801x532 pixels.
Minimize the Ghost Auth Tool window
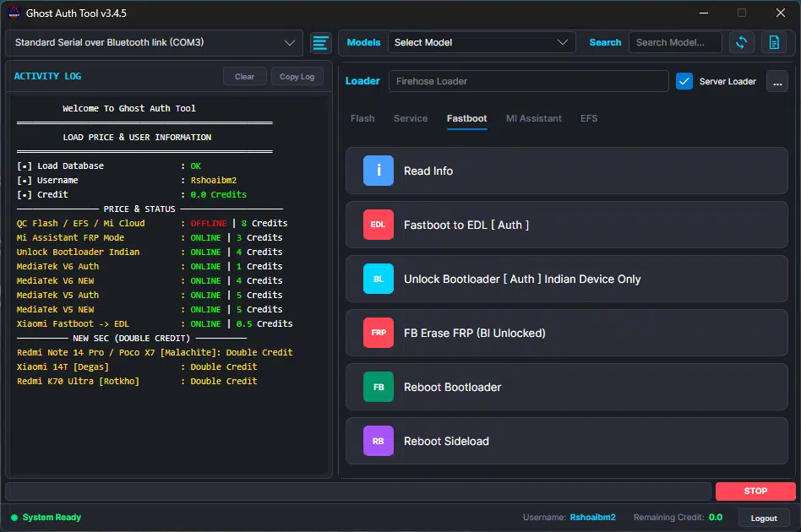(x=704, y=14)
